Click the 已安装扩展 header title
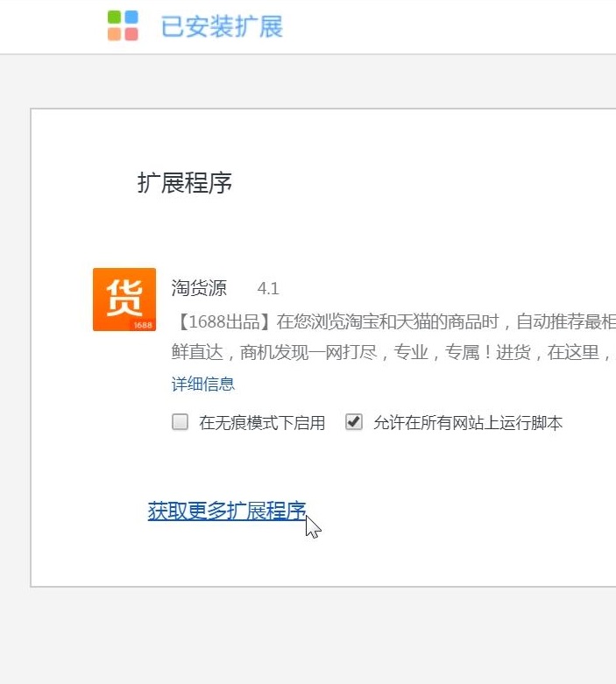 [x=222, y=26]
